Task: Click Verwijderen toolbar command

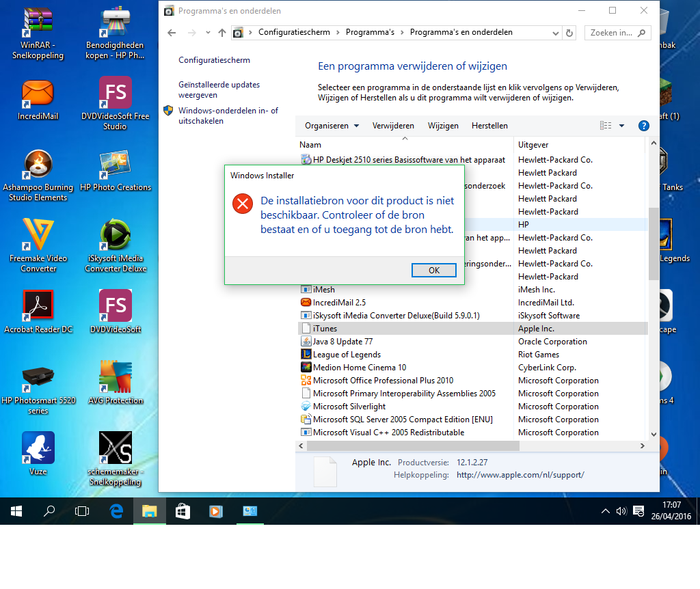Action: (x=393, y=126)
